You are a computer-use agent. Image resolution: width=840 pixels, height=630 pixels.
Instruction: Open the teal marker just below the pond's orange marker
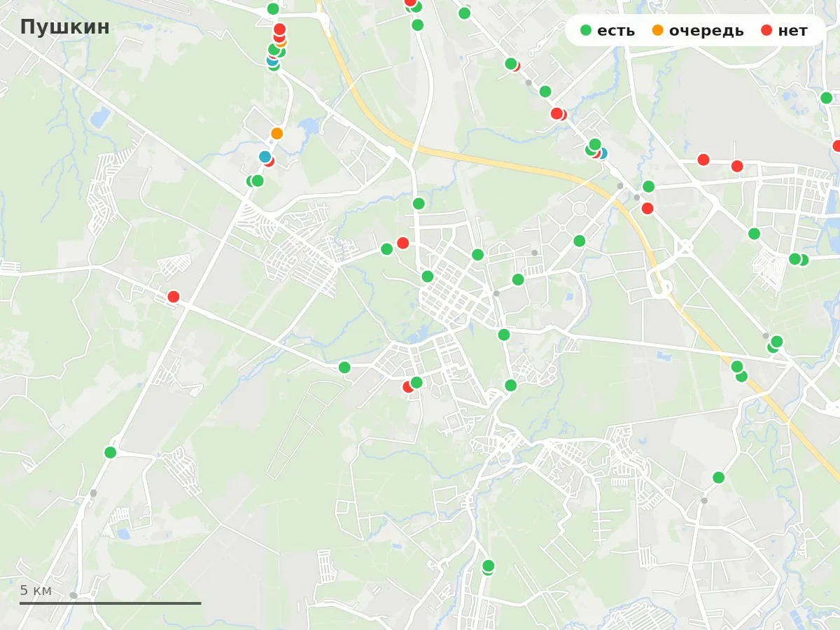[x=265, y=157]
